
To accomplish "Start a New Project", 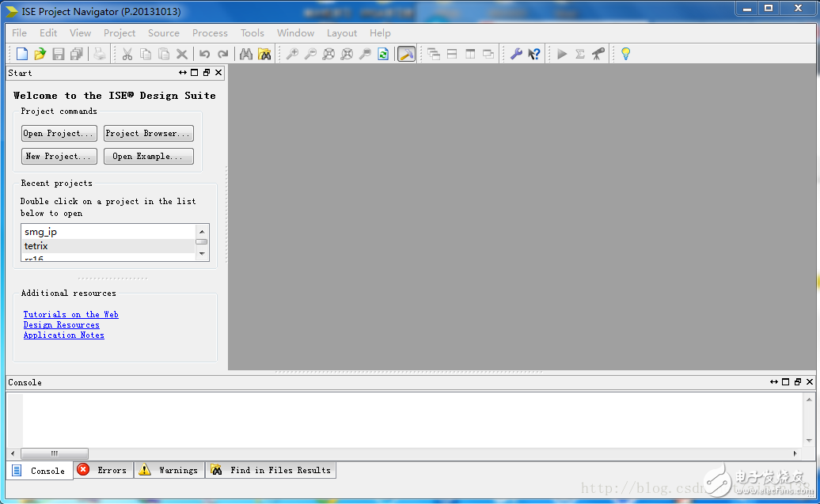I will coord(59,156).
